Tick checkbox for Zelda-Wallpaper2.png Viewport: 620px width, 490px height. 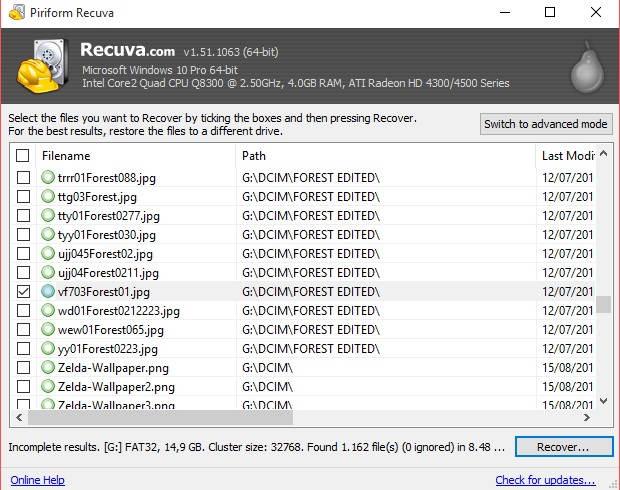click(x=23, y=387)
